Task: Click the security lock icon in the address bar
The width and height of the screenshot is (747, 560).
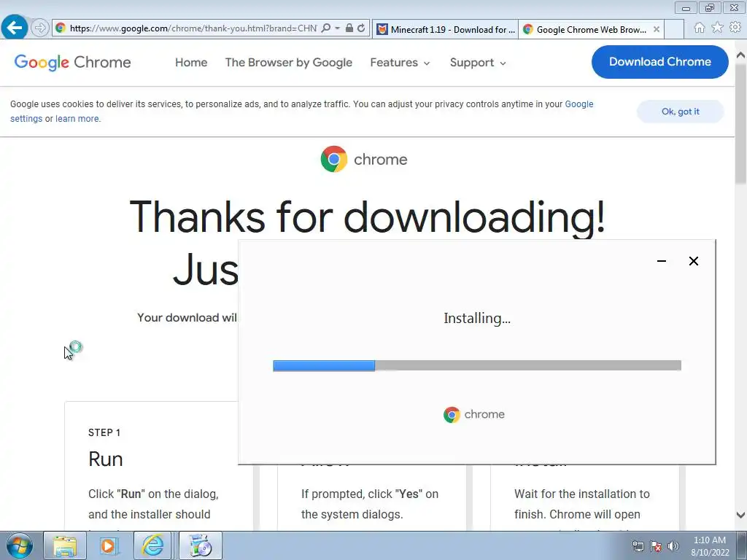Action: [x=349, y=28]
